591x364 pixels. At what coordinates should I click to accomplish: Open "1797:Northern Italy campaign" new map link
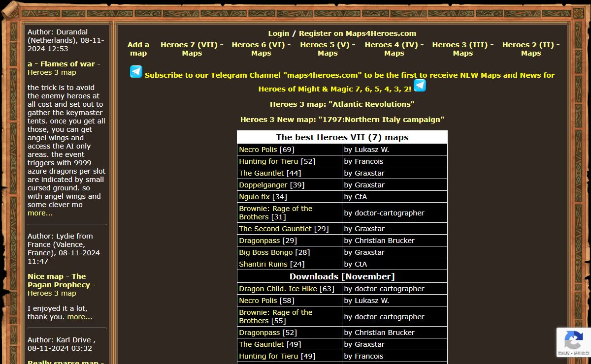click(x=342, y=120)
